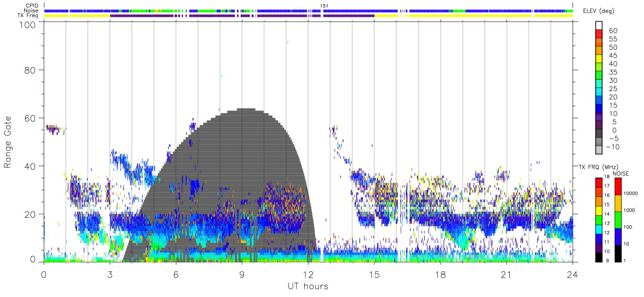Click the 'CPID' label at top left
This screenshot has width=644, height=297.
[33, 6]
